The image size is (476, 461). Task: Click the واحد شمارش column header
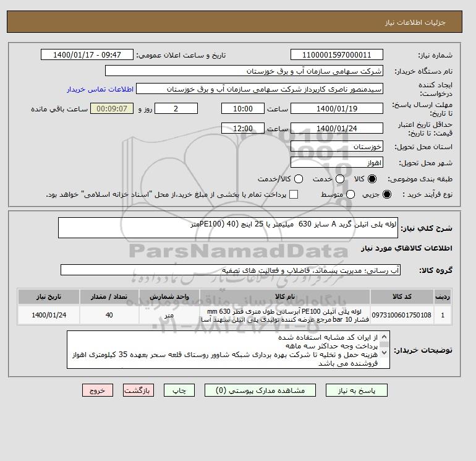pyautogui.click(x=169, y=296)
